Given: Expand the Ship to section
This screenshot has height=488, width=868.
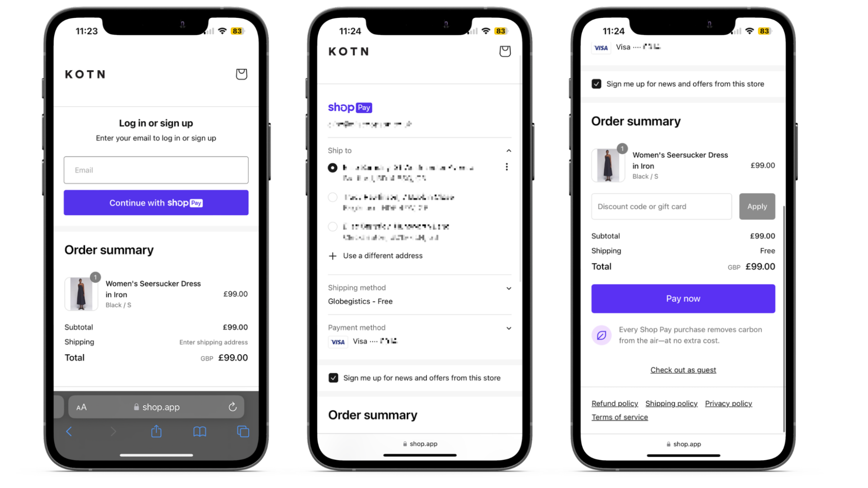Looking at the screenshot, I should click(507, 150).
